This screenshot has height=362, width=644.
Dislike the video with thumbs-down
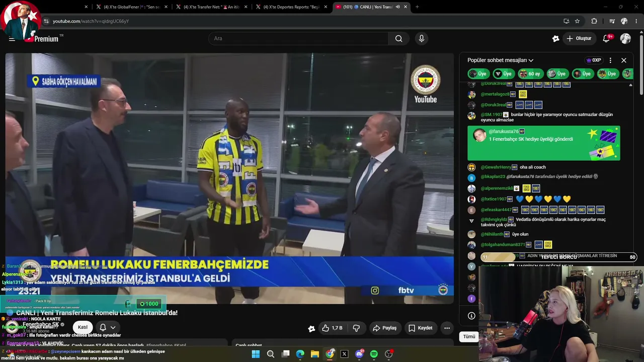tap(356, 328)
